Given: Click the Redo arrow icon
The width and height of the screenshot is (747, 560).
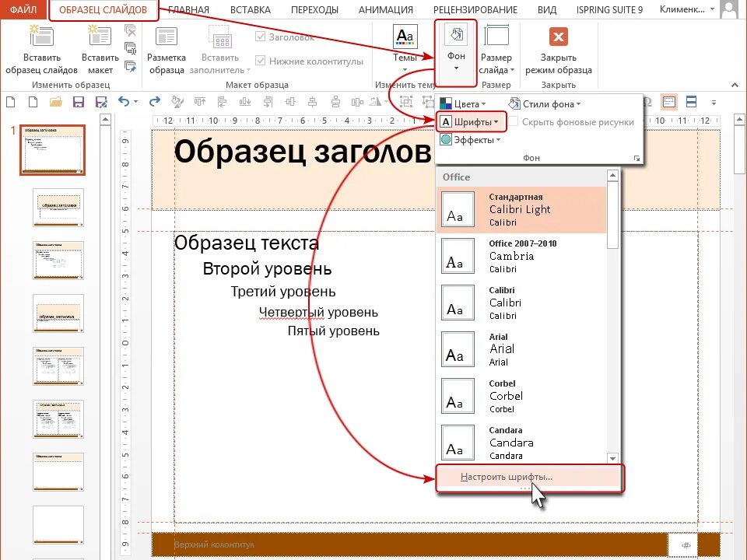Looking at the screenshot, I should (154, 101).
